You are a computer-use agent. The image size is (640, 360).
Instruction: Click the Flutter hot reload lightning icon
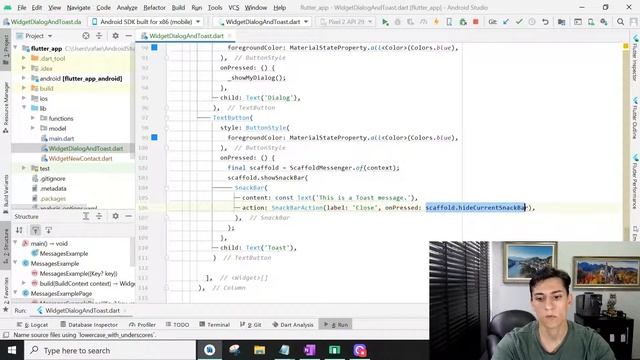[x=436, y=22]
